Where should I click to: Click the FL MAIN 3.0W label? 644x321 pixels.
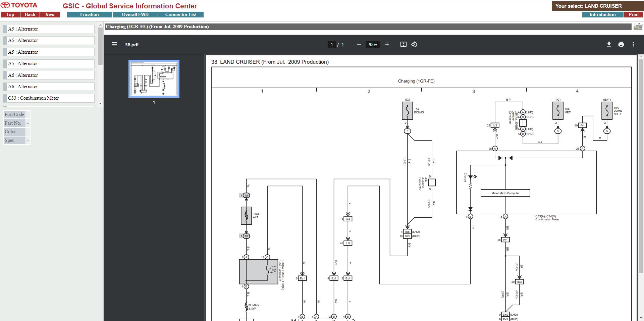click(x=254, y=307)
